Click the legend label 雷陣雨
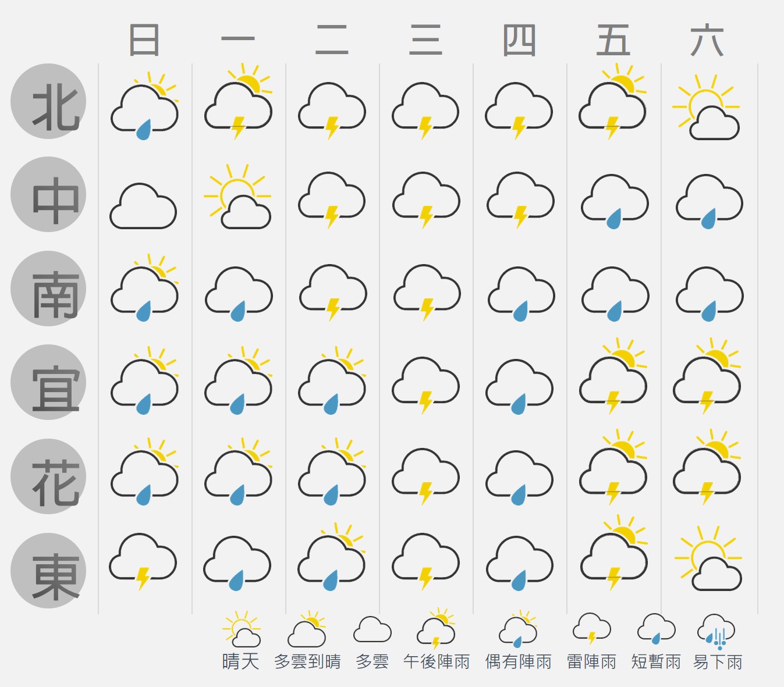The width and height of the screenshot is (784, 687). click(x=592, y=661)
